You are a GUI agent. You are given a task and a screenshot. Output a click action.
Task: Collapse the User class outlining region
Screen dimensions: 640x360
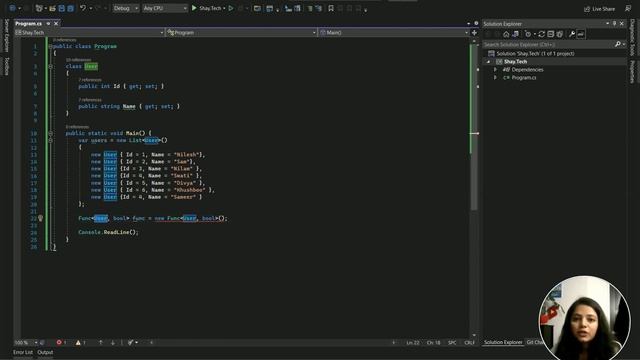51,66
